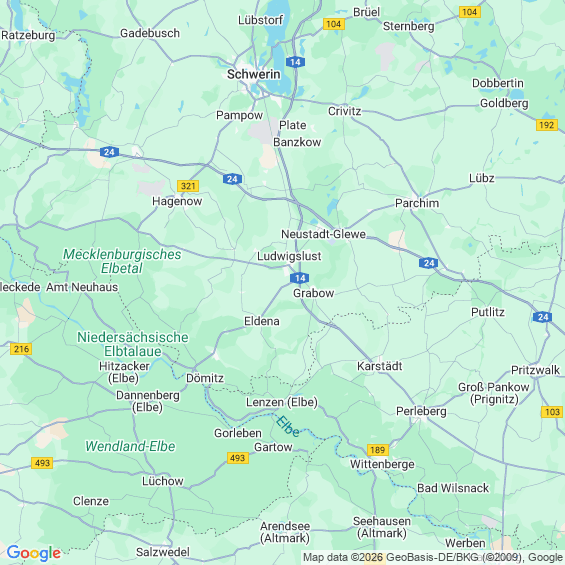Click the Map data copyright text

tap(433, 557)
